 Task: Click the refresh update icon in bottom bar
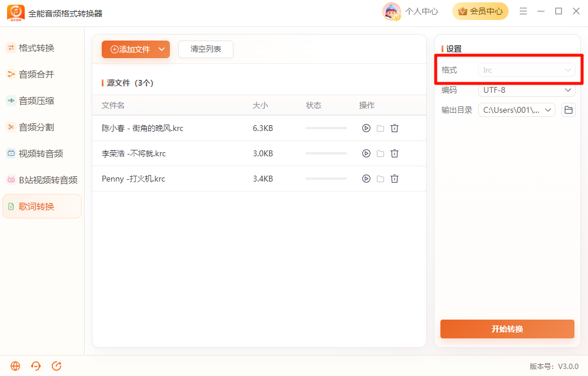click(56, 366)
